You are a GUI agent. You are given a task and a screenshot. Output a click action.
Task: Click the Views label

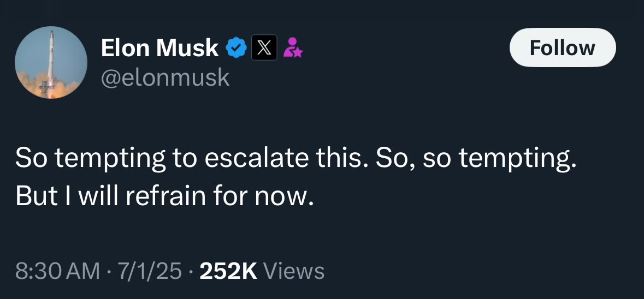294,271
